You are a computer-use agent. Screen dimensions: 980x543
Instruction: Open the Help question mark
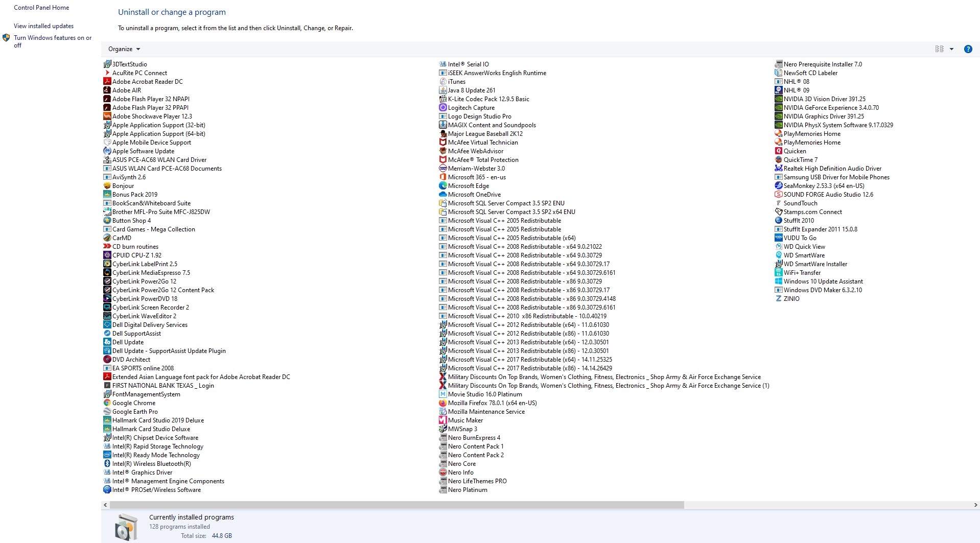point(968,49)
